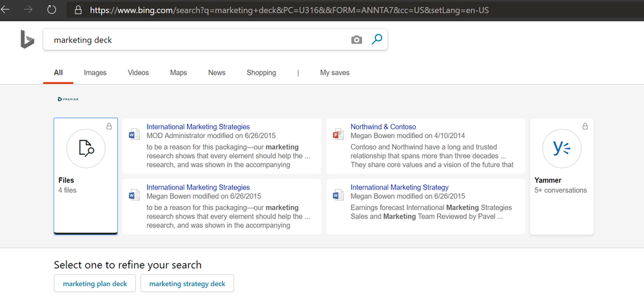Click the padlock site security icon
Viewport: 644px width, 301px height.
pos(78,10)
